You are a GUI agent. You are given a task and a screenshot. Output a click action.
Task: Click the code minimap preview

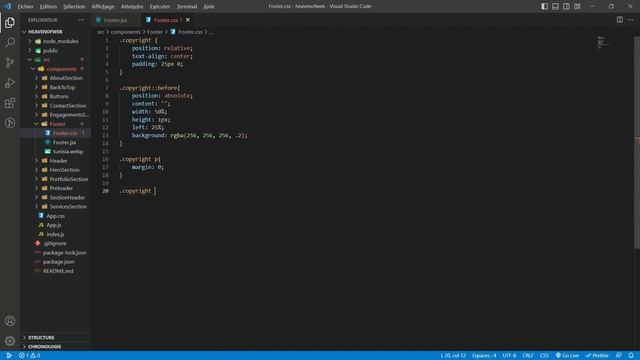tap(603, 43)
